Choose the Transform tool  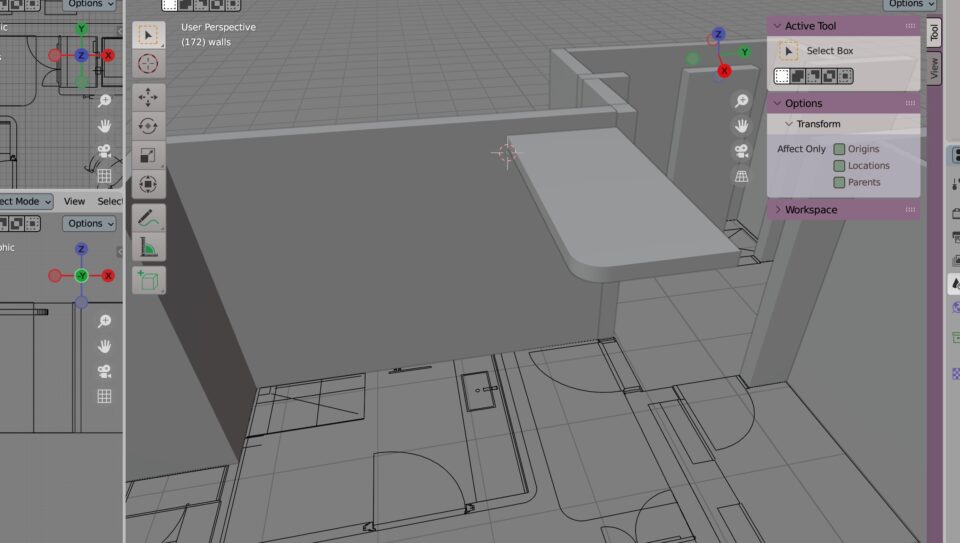pyautogui.click(x=148, y=184)
